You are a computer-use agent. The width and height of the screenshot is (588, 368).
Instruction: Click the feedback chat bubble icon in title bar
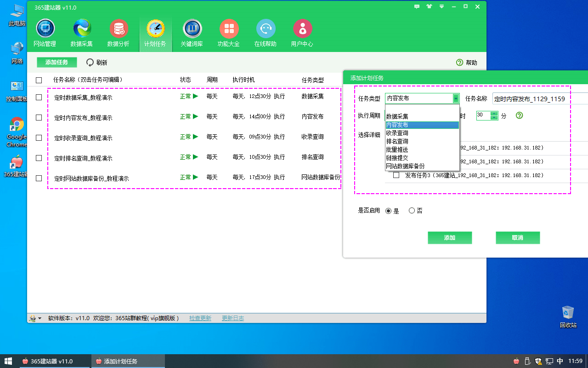click(x=417, y=7)
